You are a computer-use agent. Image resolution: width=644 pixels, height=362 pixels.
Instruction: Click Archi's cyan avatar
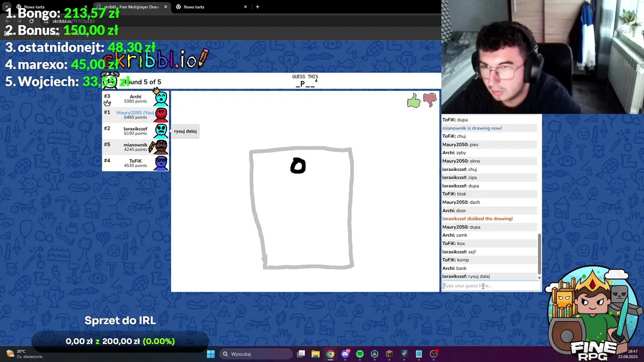(161, 98)
